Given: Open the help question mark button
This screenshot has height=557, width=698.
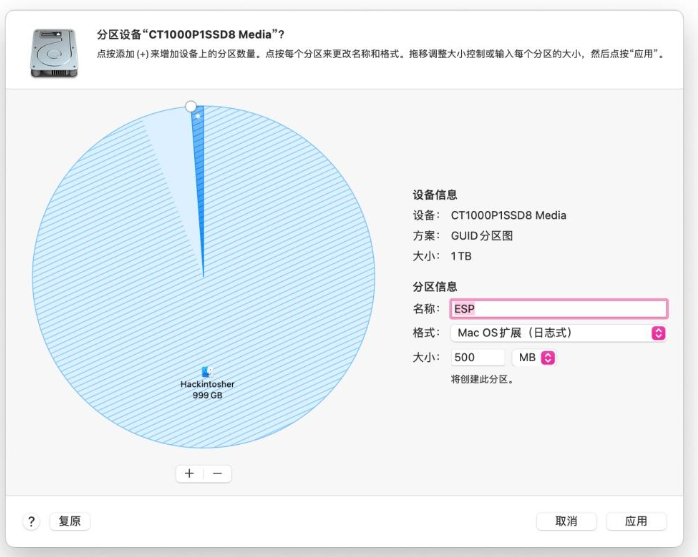Looking at the screenshot, I should click(x=31, y=521).
